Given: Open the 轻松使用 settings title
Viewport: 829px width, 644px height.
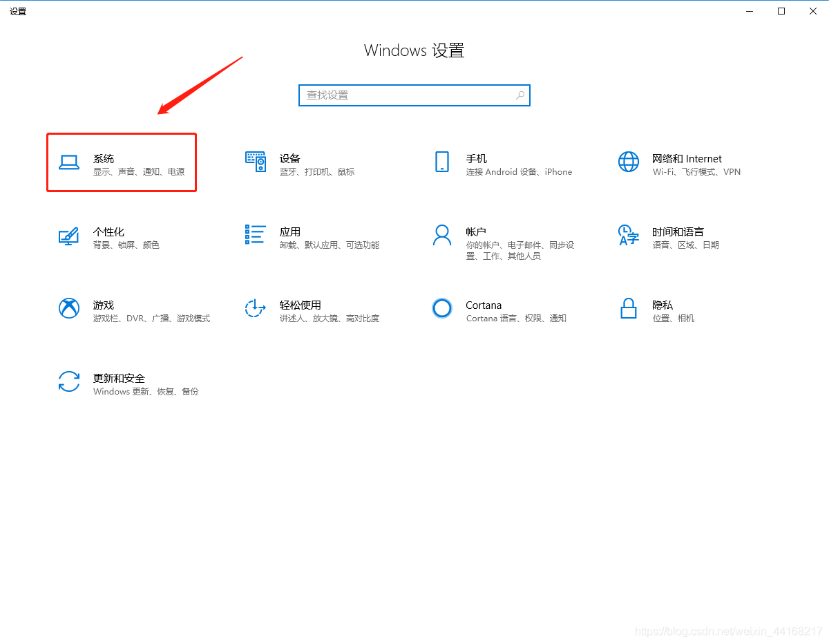Looking at the screenshot, I should coord(301,305).
